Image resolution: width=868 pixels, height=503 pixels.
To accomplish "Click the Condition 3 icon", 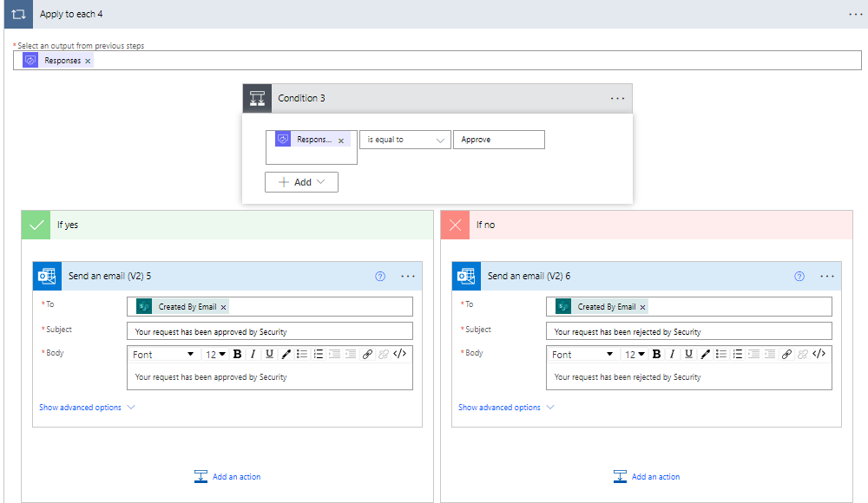I will (x=257, y=99).
